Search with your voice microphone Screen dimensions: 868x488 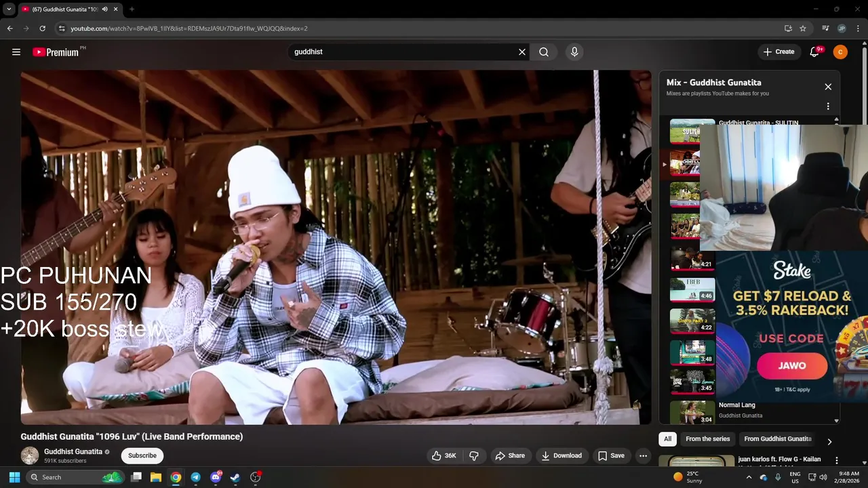[x=574, y=52]
